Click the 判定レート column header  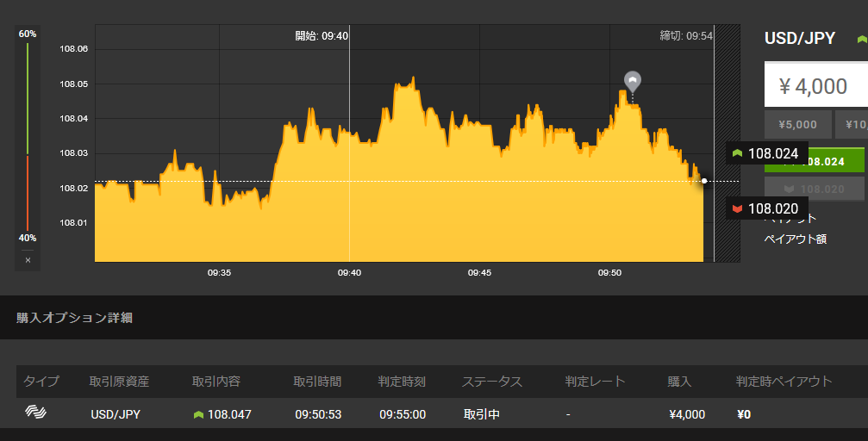tap(595, 382)
